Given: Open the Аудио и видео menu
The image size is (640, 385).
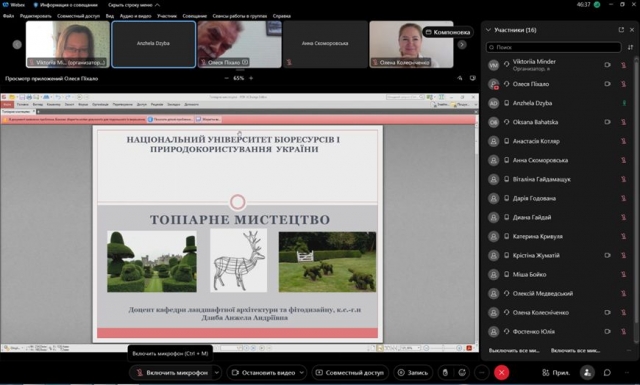Looking at the screenshot, I should pos(136,16).
